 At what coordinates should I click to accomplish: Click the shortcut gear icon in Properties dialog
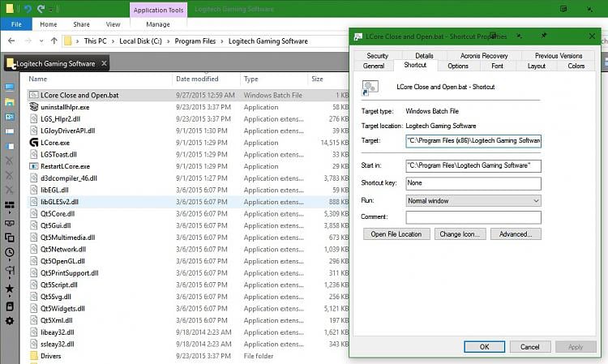(x=370, y=88)
